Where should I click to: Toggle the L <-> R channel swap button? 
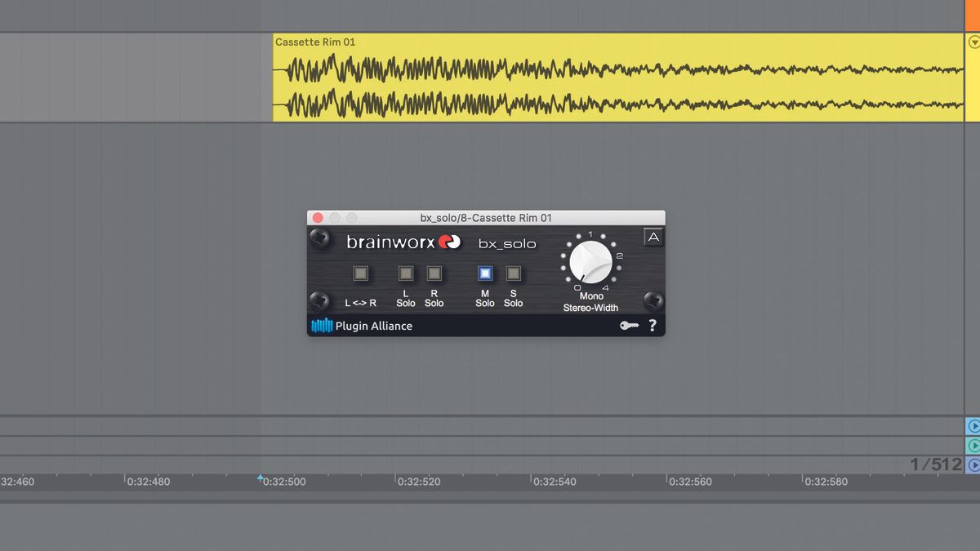click(359, 273)
